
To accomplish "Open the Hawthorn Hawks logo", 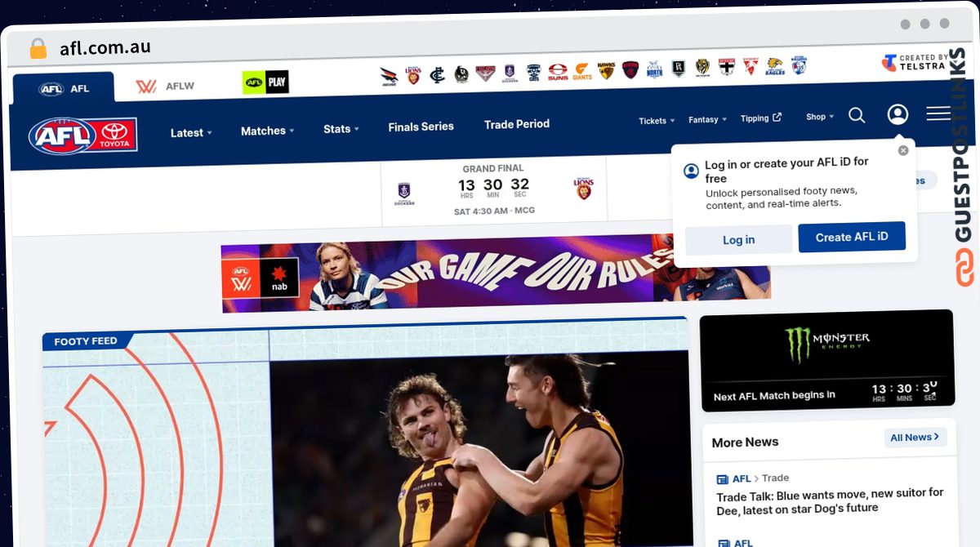I will pyautogui.click(x=606, y=71).
